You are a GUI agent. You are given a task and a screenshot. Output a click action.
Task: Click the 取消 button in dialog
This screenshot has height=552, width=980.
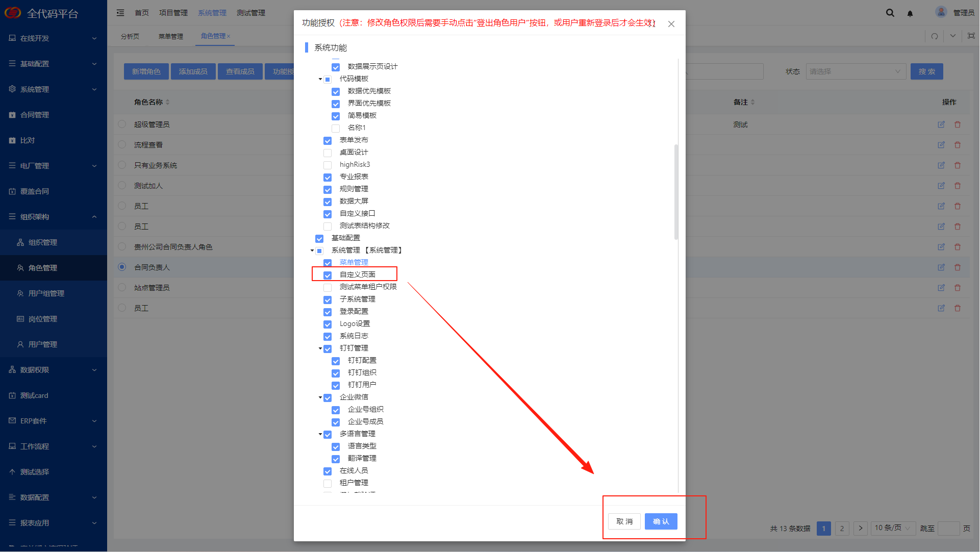[624, 521]
